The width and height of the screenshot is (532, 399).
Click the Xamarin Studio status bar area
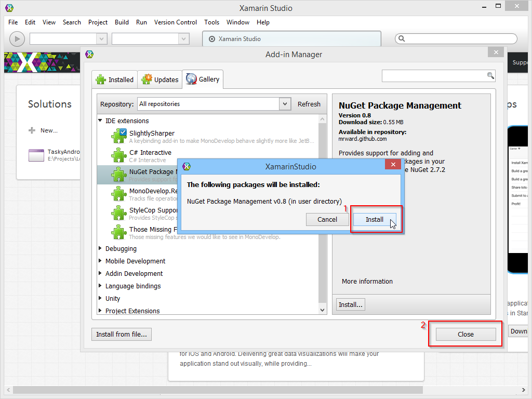[x=291, y=38]
